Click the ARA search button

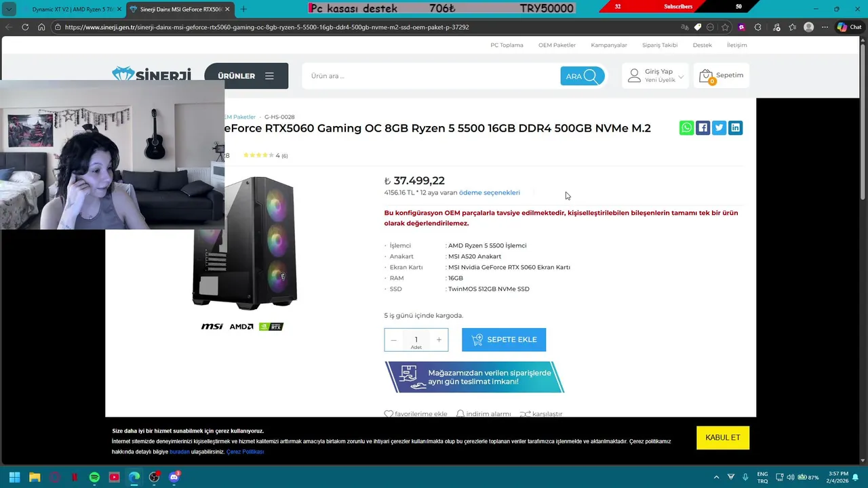pos(582,76)
